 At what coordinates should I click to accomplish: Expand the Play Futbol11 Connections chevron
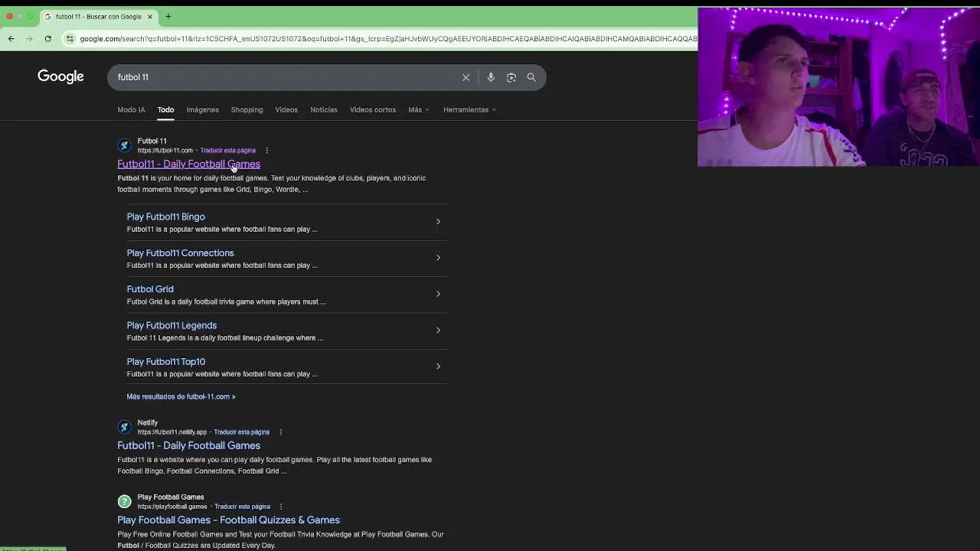438,257
